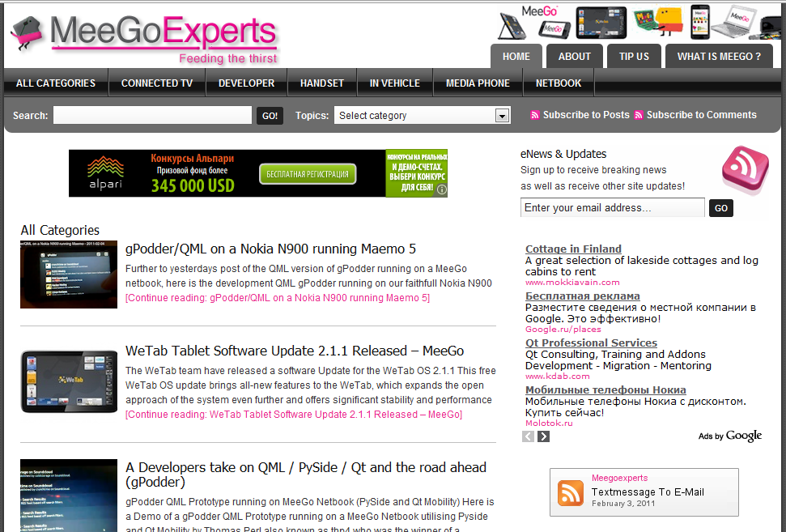This screenshot has width=786, height=532.
Task: Click the RSS icon beside Subscribe to Comments
Action: (x=639, y=115)
